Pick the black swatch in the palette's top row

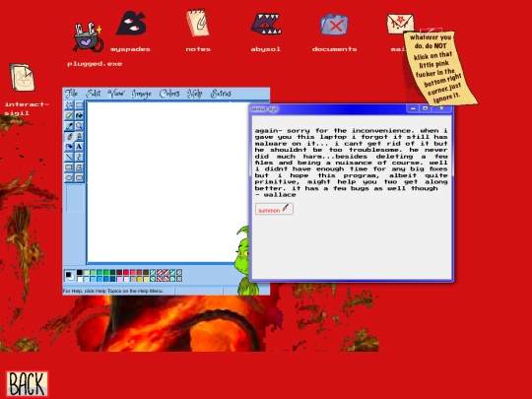point(80,273)
